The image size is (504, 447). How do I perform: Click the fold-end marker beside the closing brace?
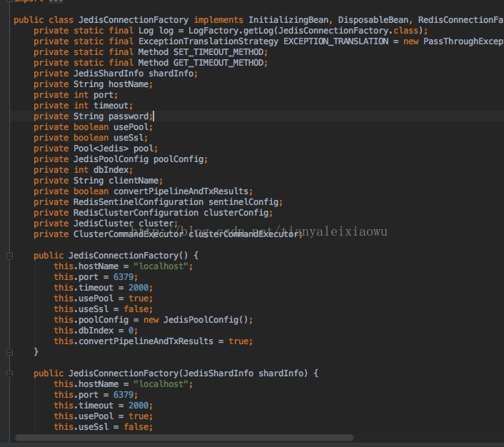point(10,352)
